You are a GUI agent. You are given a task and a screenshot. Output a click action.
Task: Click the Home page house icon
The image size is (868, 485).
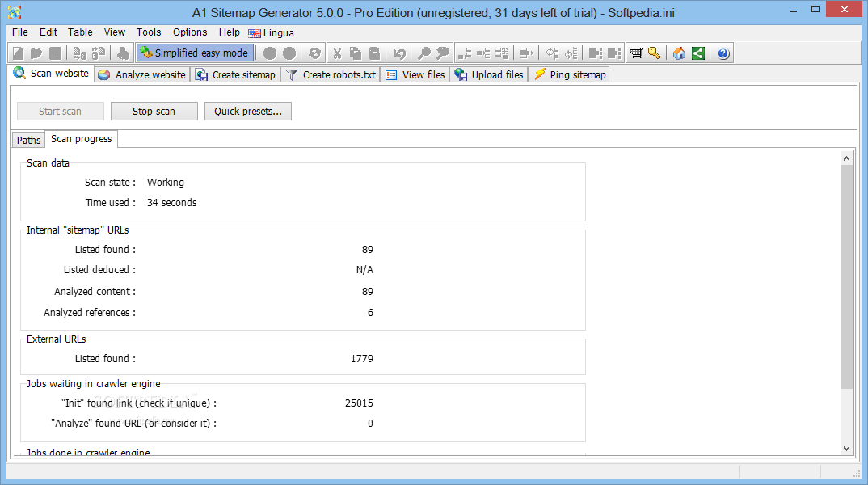click(679, 53)
